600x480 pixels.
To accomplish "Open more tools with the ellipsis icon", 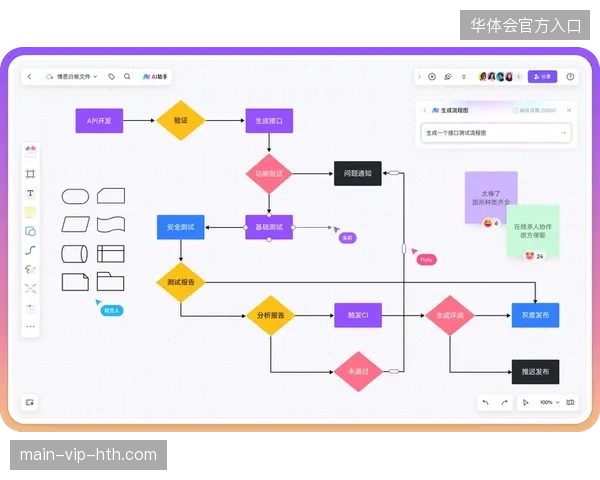I will (x=30, y=327).
